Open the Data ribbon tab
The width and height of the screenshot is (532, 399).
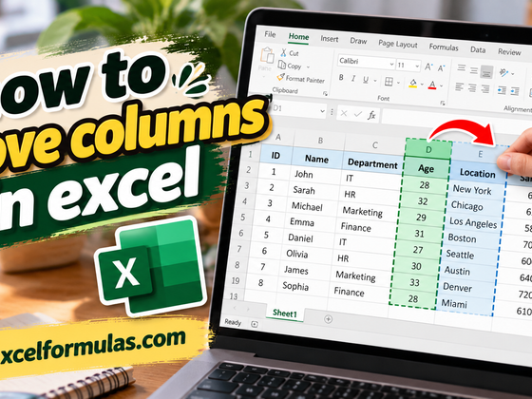click(x=478, y=49)
